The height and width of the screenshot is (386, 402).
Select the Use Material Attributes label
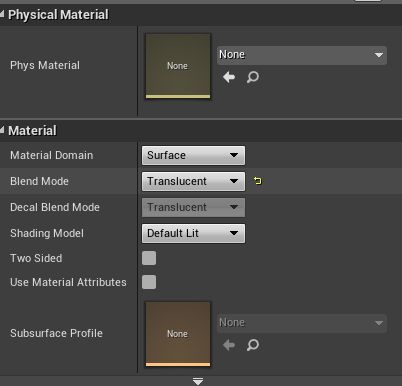click(x=68, y=282)
